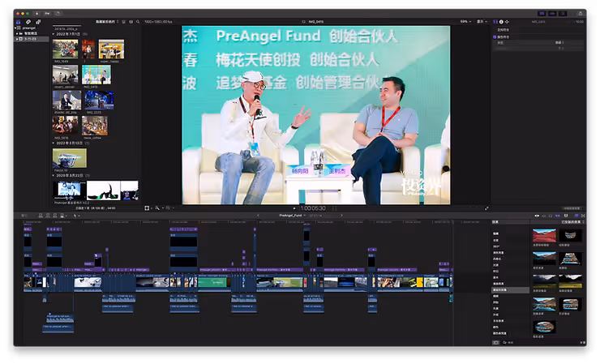Show the Photos and Audio sidebar icon

click(28, 22)
